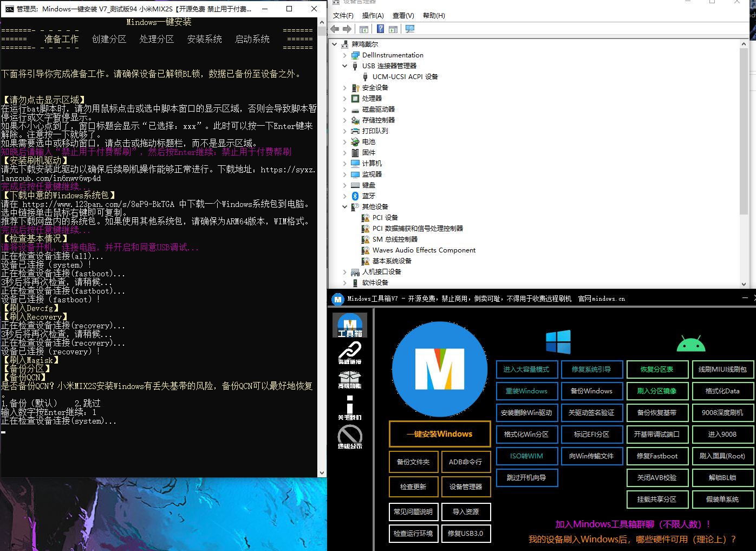Click the large Mindows M logo

[439, 369]
